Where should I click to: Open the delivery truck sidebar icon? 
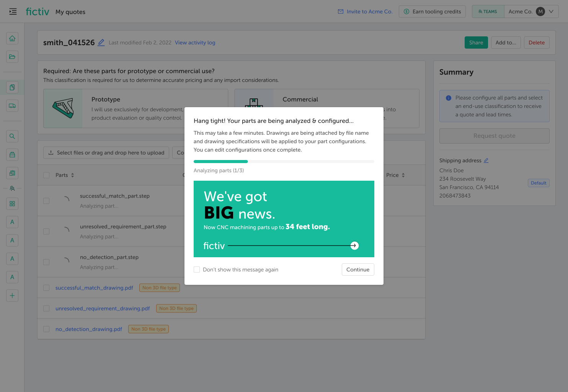point(12,106)
